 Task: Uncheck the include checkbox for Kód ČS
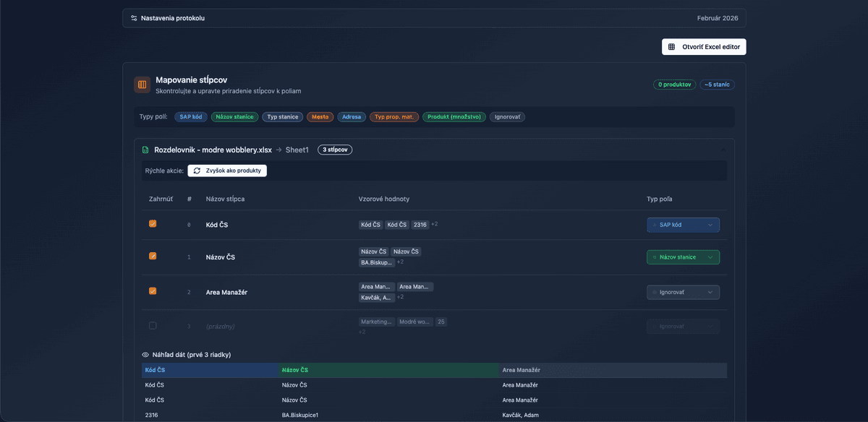click(x=153, y=224)
